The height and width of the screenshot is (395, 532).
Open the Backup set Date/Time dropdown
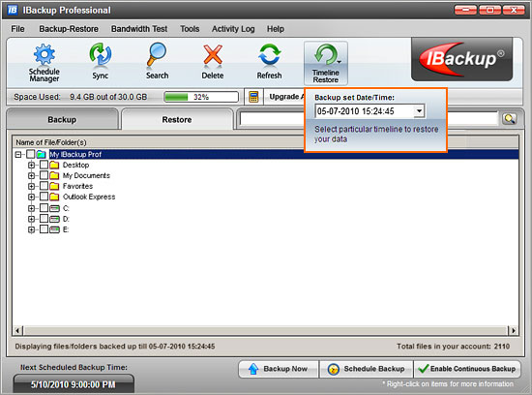pos(420,111)
